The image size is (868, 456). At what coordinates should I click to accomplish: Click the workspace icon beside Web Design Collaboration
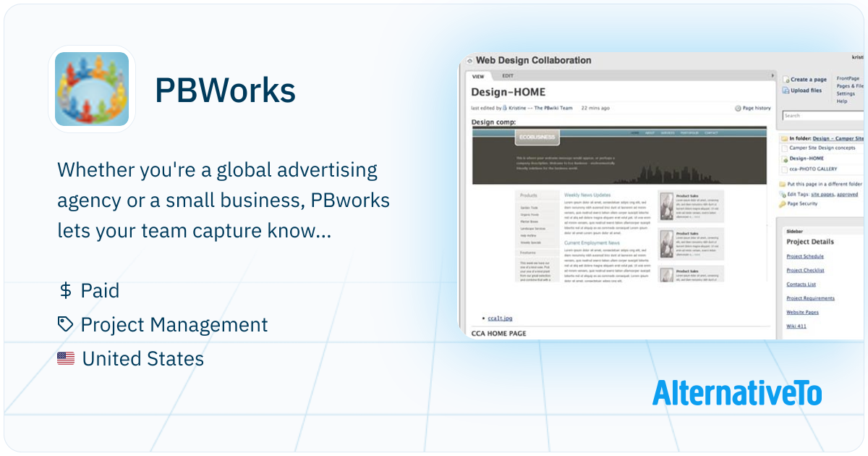[469, 61]
